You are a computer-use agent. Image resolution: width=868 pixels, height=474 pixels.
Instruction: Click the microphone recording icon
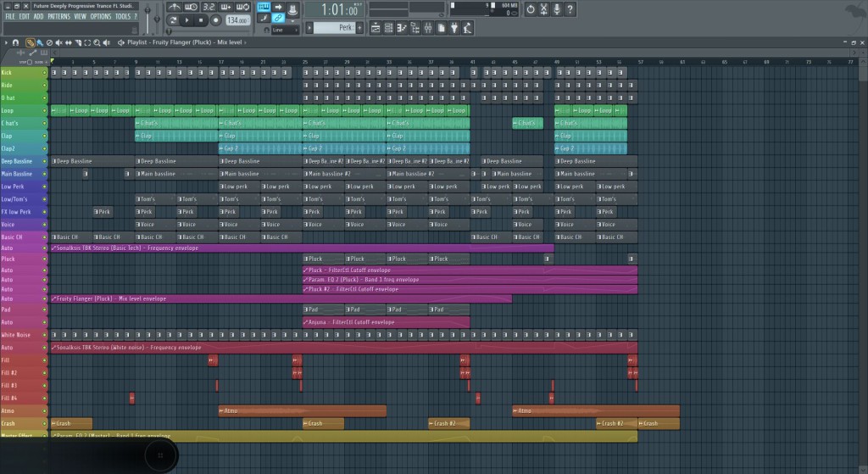tap(557, 9)
